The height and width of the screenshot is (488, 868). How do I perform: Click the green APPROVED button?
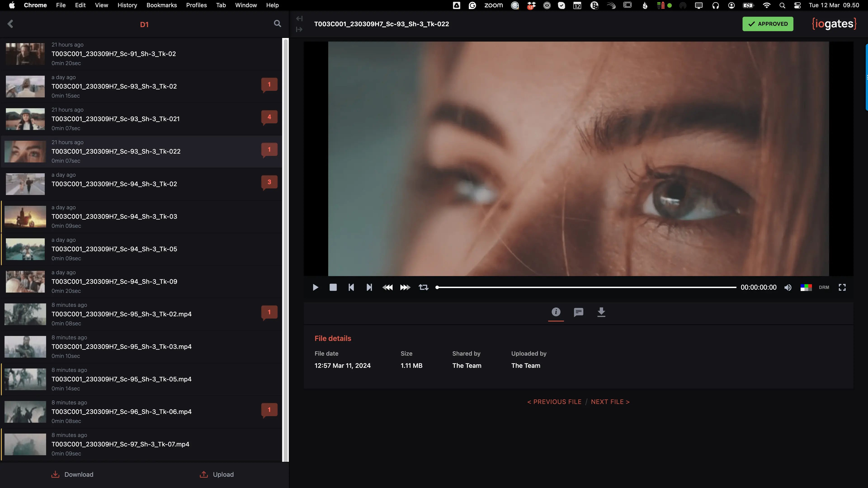coord(768,24)
